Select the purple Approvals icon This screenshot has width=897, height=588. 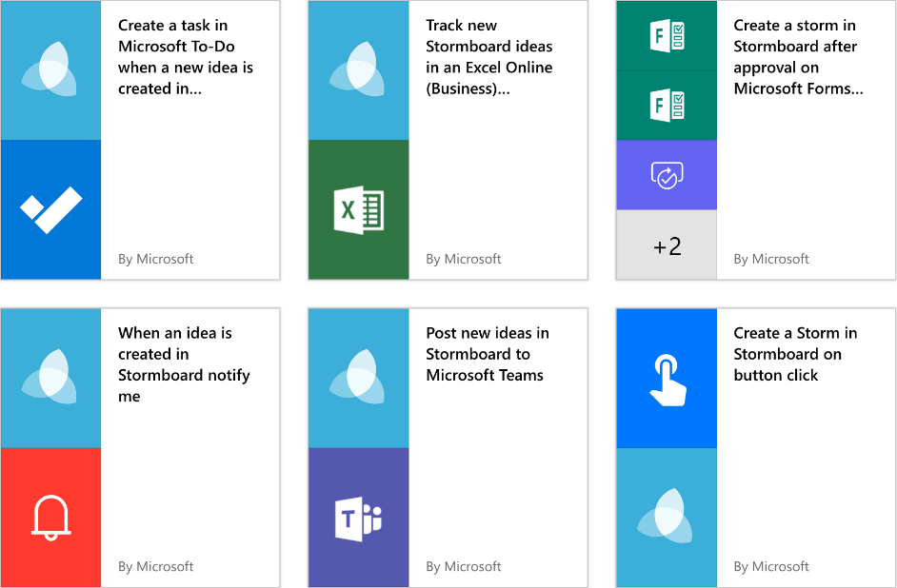coord(667,175)
